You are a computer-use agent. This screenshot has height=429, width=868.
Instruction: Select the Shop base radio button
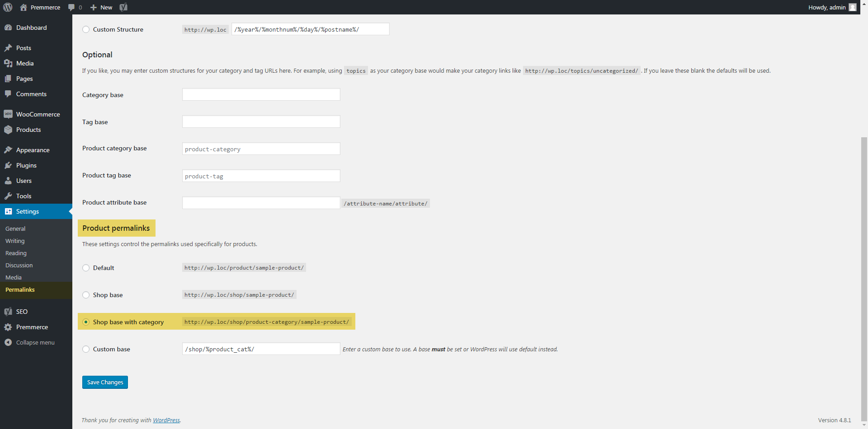coord(86,295)
